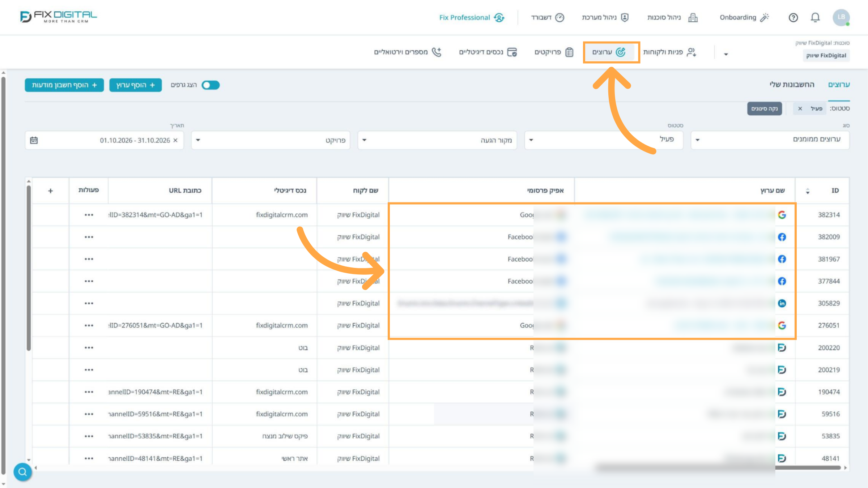Image resolution: width=868 pixels, height=488 pixels.
Task: Open actions menu for row 382314
Action: coord(89,215)
